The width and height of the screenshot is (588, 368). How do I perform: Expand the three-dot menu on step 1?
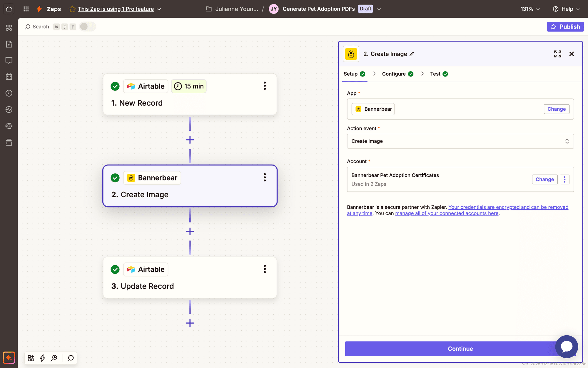tap(265, 86)
